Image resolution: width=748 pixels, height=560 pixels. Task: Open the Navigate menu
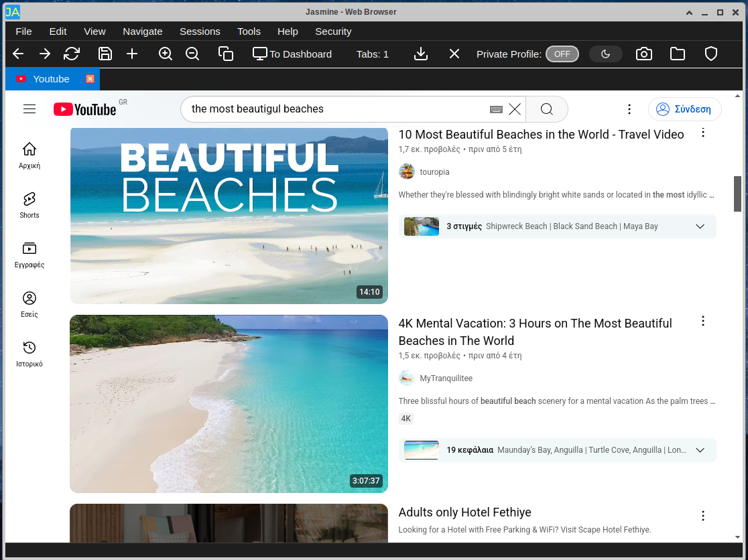tap(143, 31)
